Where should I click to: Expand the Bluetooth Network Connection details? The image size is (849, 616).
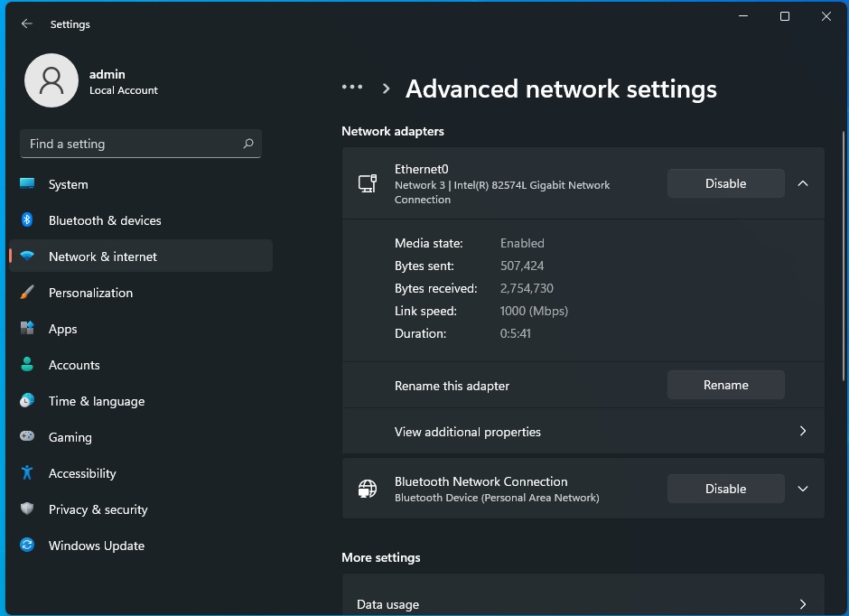pyautogui.click(x=803, y=489)
